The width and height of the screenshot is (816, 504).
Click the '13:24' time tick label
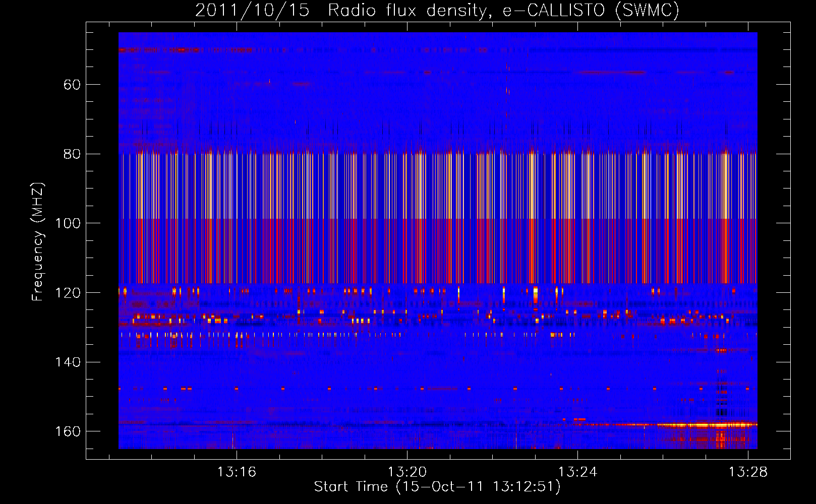tap(577, 472)
